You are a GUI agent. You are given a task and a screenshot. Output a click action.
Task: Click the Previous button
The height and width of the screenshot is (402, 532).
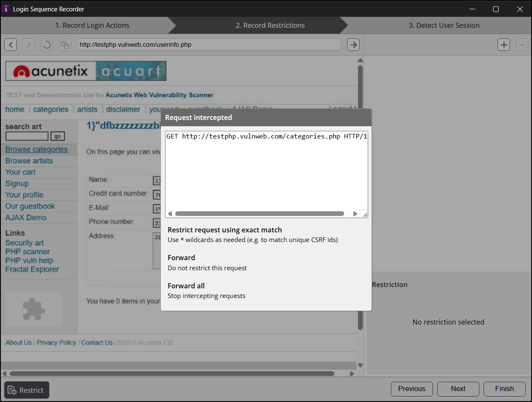pos(412,389)
